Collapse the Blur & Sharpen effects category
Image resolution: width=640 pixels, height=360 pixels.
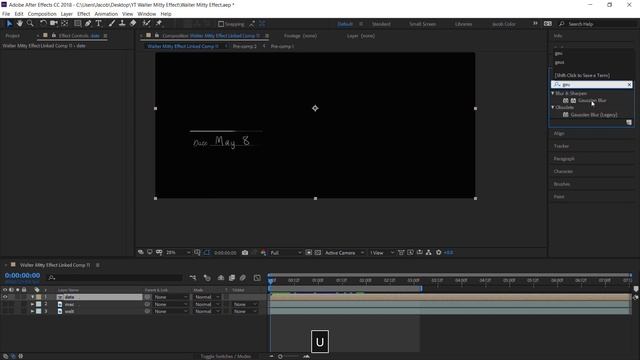click(x=553, y=93)
